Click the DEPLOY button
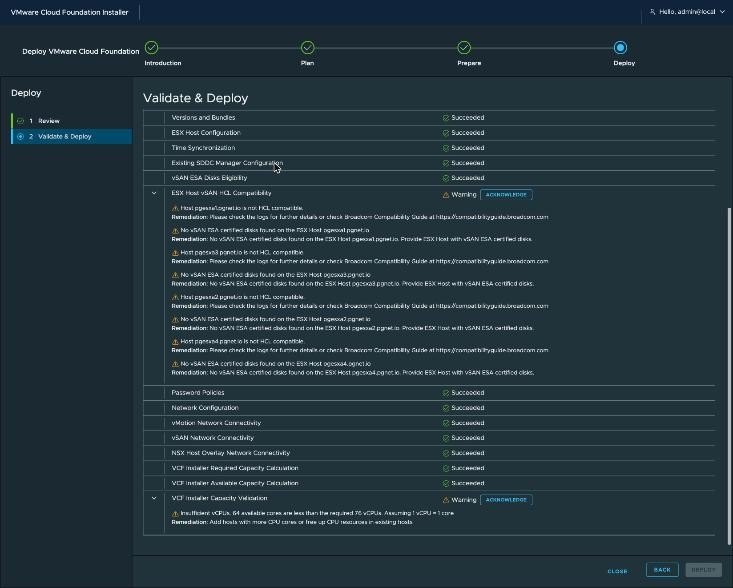 704,570
